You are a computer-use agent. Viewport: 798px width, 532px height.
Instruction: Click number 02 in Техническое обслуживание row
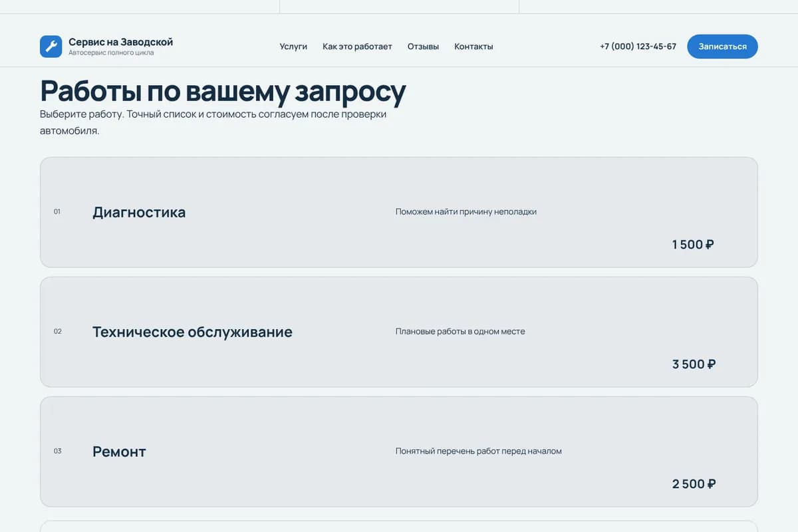tap(57, 331)
